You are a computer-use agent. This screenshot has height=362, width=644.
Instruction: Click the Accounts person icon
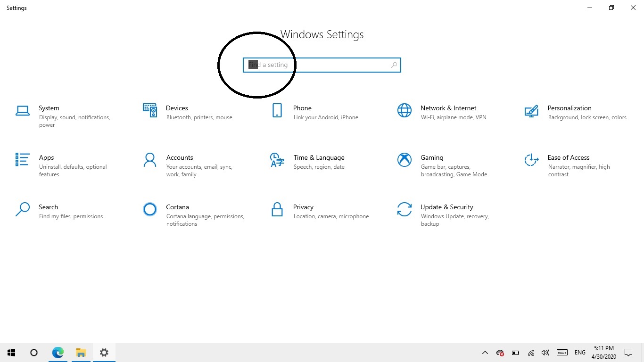click(150, 160)
